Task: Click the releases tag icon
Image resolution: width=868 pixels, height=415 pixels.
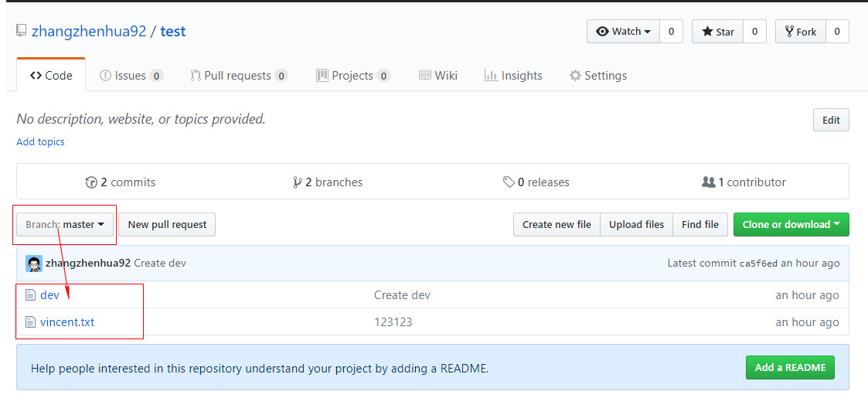Action: [509, 182]
